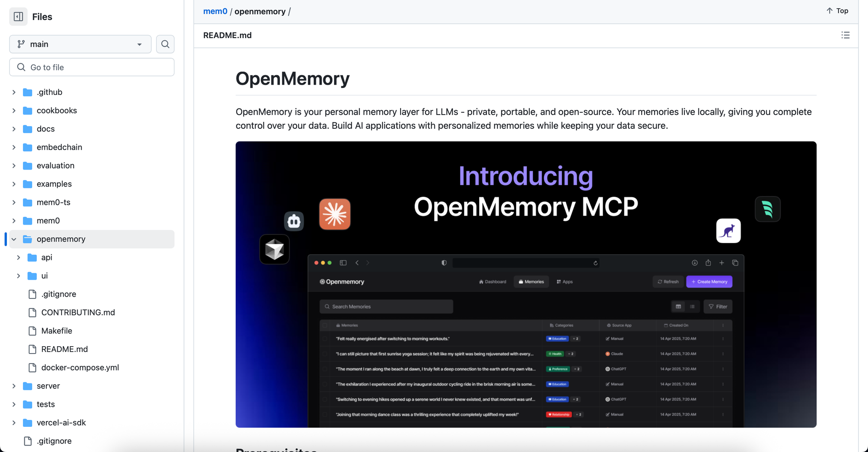This screenshot has height=452, width=868.
Task: Click the embedchain folder icon
Action: click(x=27, y=147)
